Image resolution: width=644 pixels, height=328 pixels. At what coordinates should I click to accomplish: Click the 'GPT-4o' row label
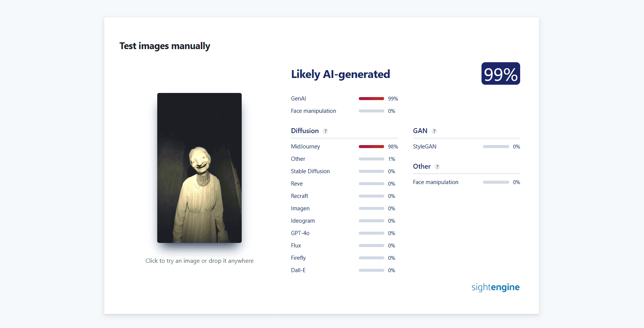(x=300, y=233)
